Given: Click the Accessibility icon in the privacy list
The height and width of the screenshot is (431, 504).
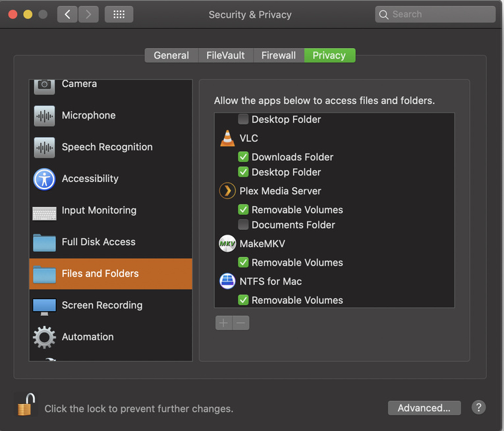Looking at the screenshot, I should [44, 179].
